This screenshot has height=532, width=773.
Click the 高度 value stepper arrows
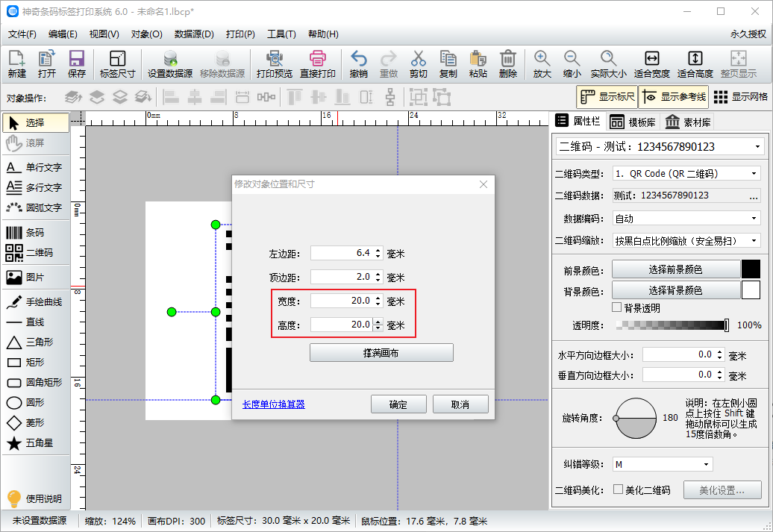[x=378, y=325]
